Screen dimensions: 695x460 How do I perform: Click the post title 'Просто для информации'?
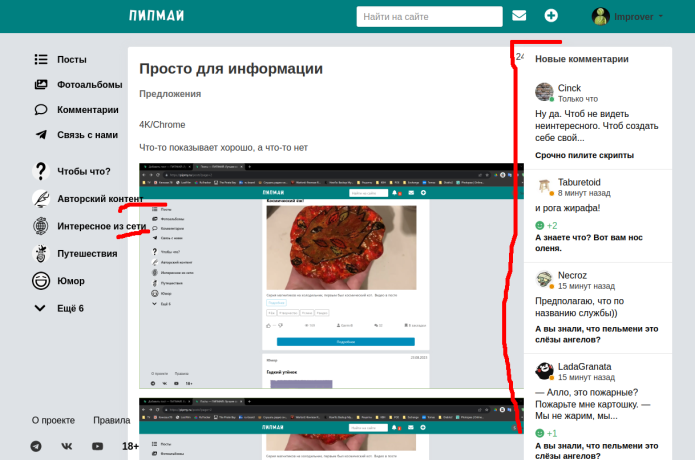click(x=231, y=69)
